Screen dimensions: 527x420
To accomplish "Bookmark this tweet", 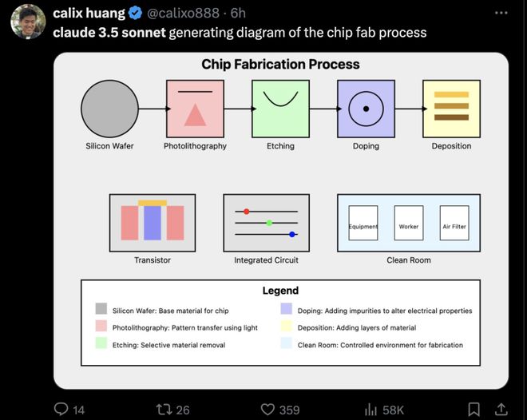I will (x=474, y=410).
